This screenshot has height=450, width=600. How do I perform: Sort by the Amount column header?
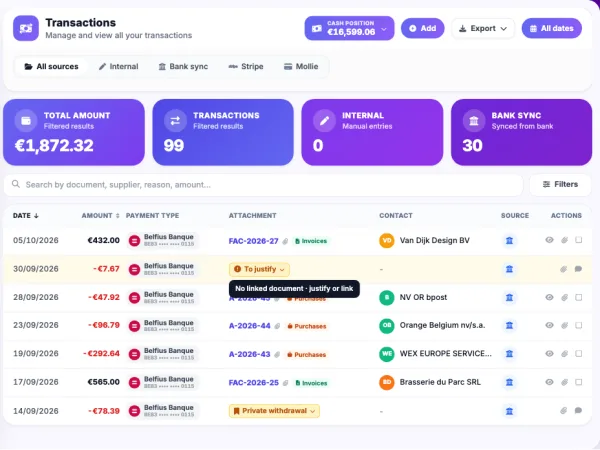[101, 216]
